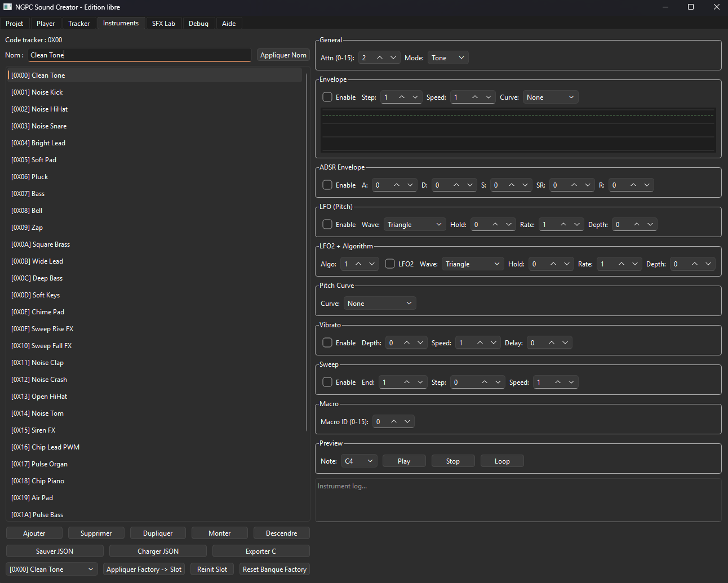
Task: Enable the Vibrato checkbox
Action: pyautogui.click(x=327, y=343)
